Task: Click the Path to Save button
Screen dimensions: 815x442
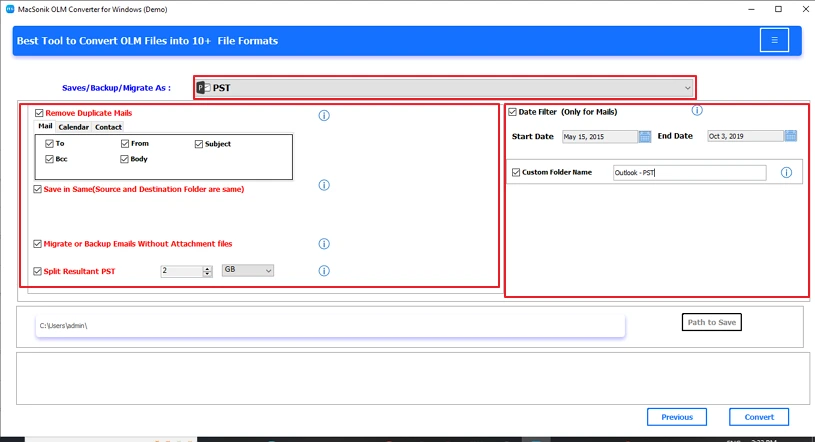Action: 712,322
